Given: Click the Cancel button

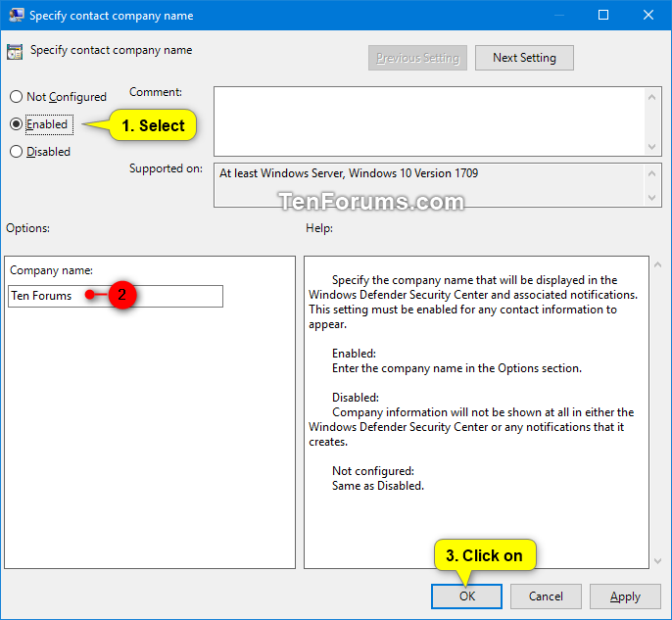Looking at the screenshot, I should (x=546, y=596).
